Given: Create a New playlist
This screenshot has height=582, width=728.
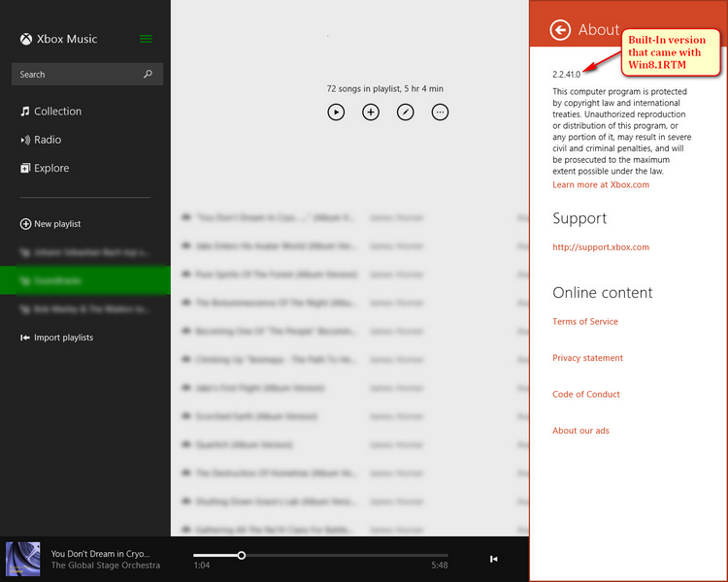Looking at the screenshot, I should click(x=56, y=224).
